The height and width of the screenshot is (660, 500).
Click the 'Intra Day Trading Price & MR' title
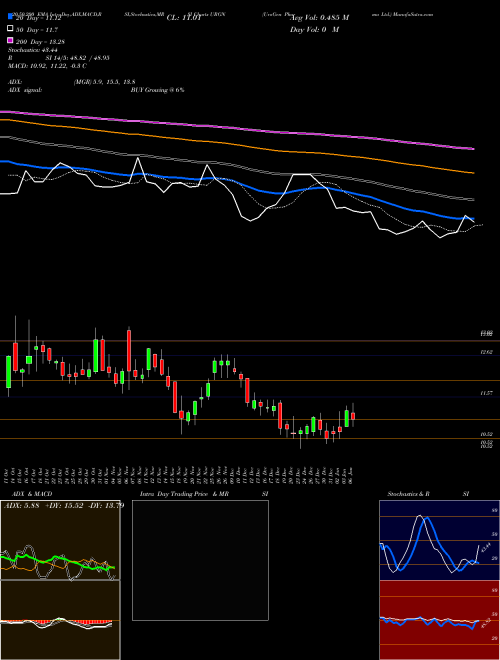pos(184,494)
